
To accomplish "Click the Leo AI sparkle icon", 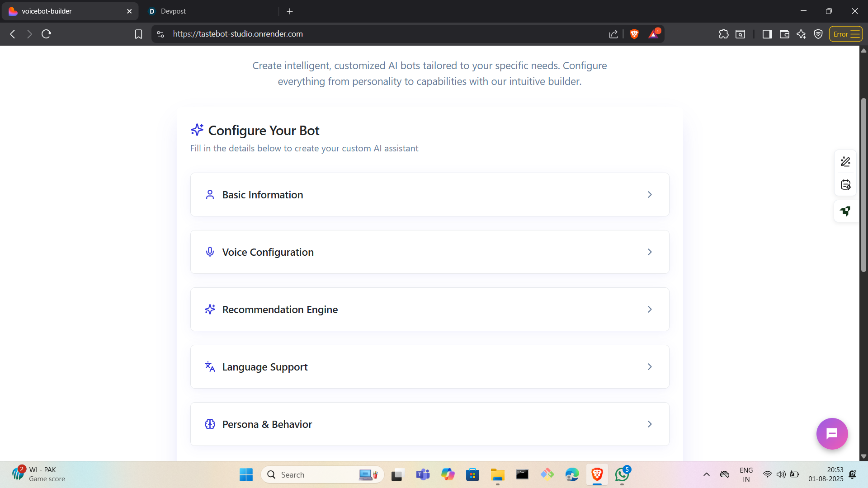I will pos(801,34).
